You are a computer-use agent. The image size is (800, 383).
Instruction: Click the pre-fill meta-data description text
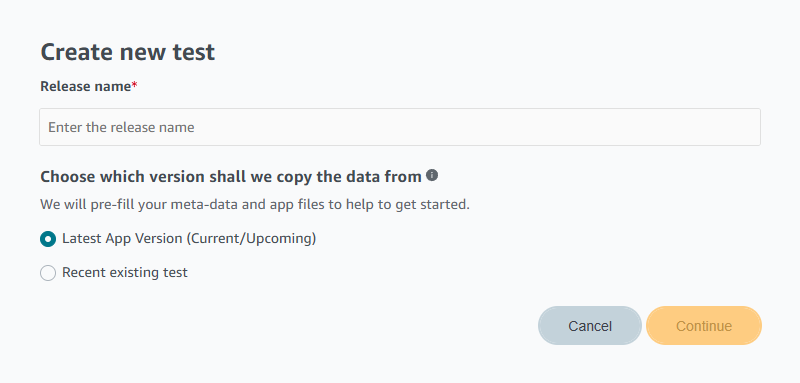pyautogui.click(x=255, y=205)
